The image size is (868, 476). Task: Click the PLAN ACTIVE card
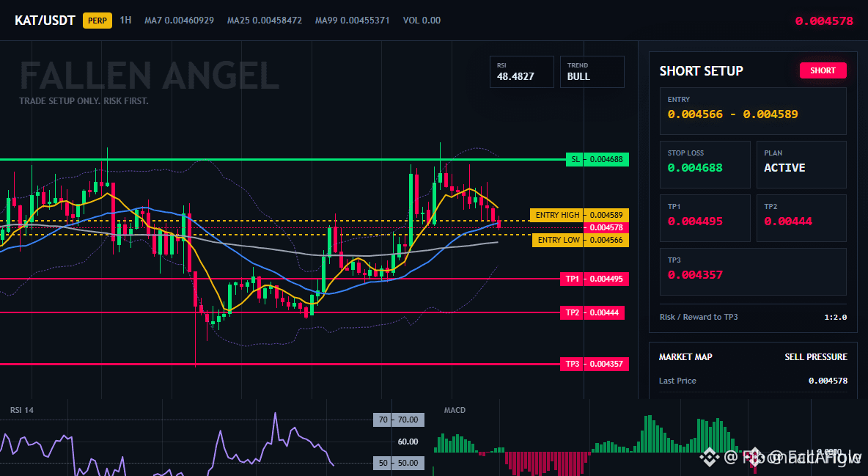click(x=801, y=164)
